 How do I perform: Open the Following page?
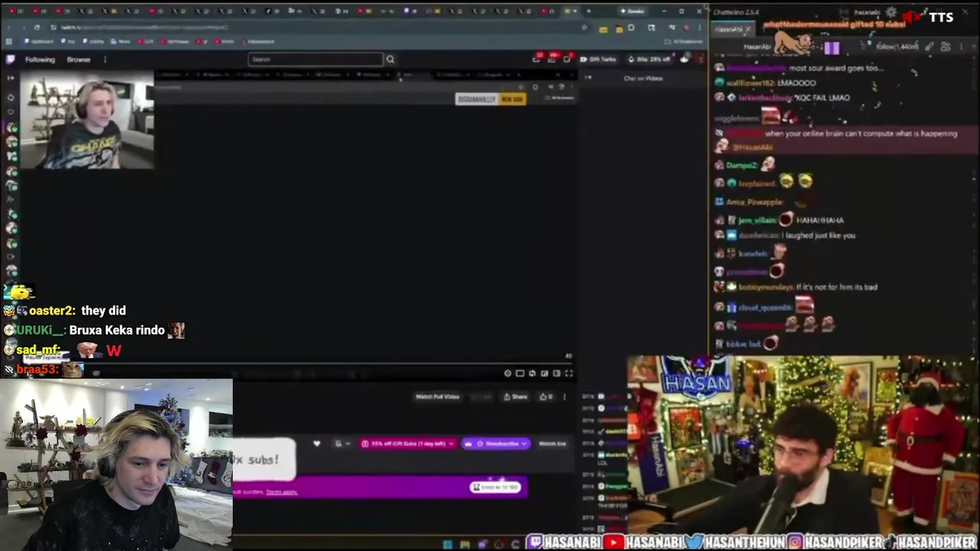pyautogui.click(x=40, y=60)
